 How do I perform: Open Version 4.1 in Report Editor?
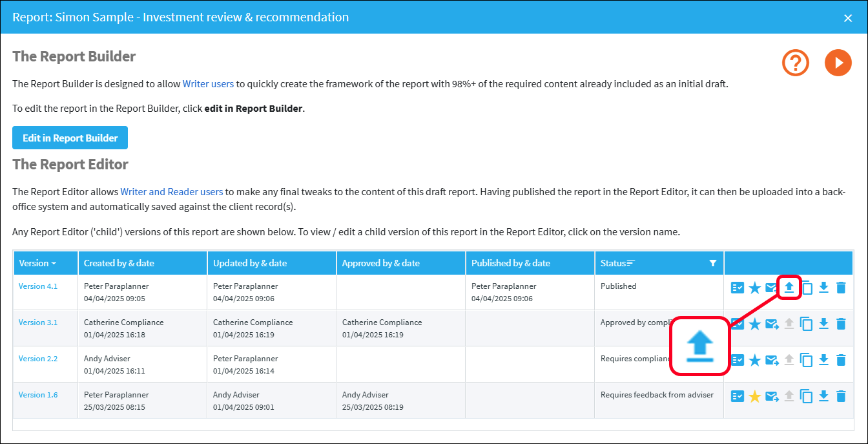pyautogui.click(x=38, y=286)
